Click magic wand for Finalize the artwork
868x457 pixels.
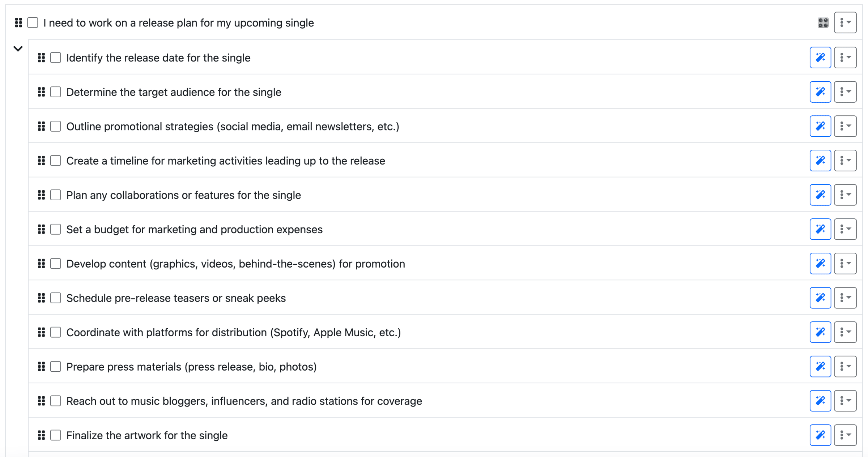coord(820,435)
